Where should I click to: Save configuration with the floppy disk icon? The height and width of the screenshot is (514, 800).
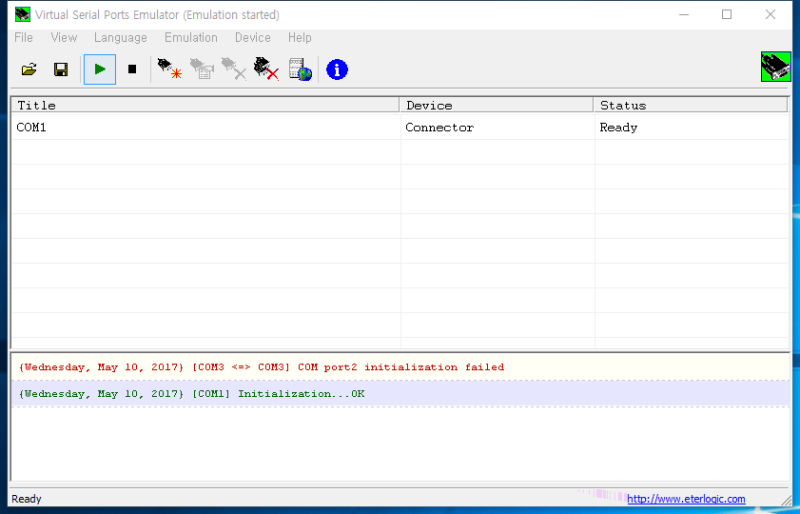tap(61, 69)
